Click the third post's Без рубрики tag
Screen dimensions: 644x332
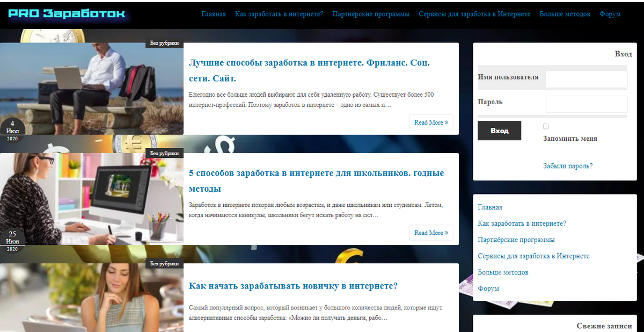click(x=164, y=264)
